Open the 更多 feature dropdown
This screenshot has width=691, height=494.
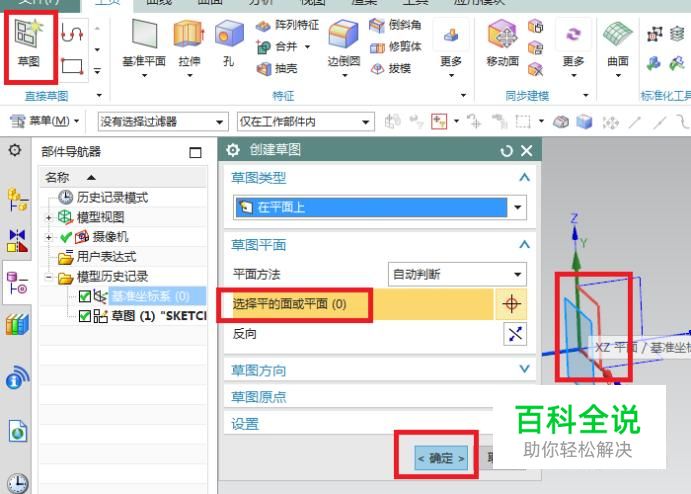451,48
